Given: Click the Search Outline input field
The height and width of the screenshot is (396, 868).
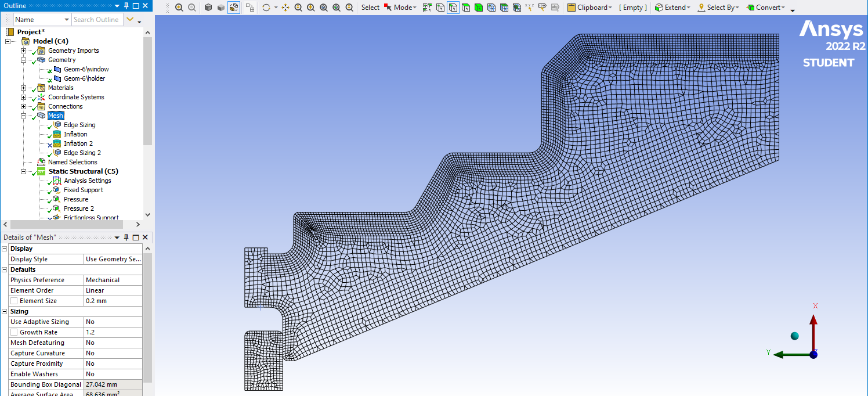Looking at the screenshot, I should 96,20.
